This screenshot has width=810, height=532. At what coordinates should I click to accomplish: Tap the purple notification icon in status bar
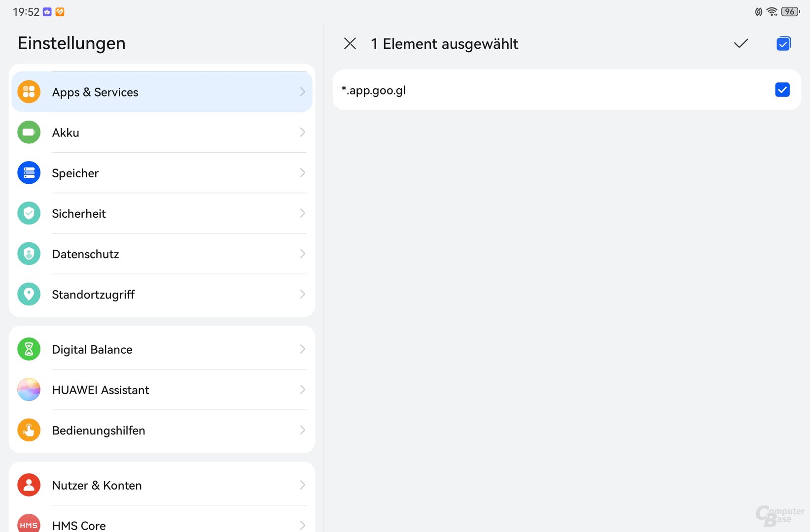[x=47, y=12]
